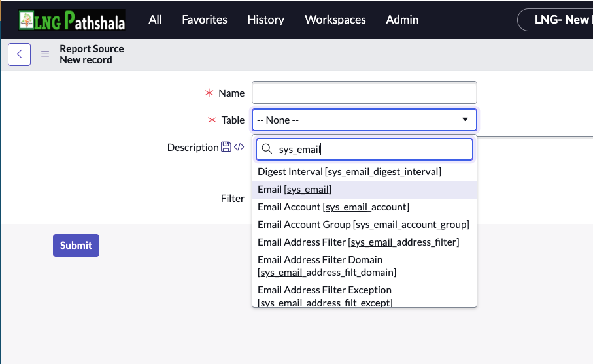Click the Report Source New record title
Screen dimensions: 593x364
[92, 54]
